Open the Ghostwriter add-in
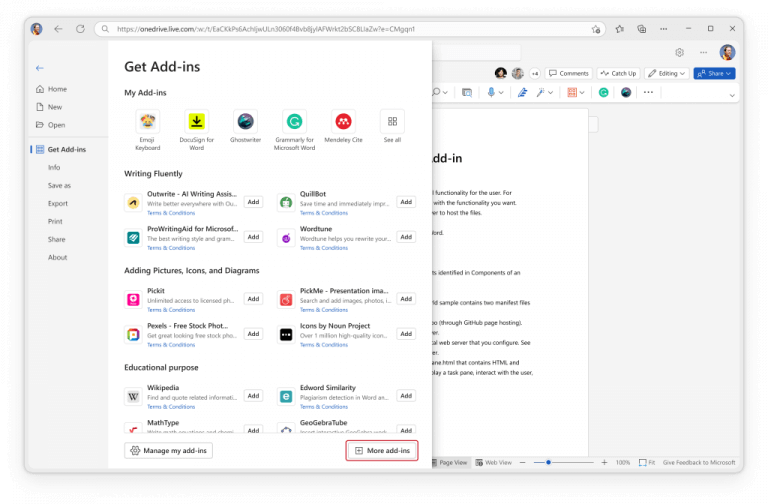Viewport: 768px width, 504px height. click(x=245, y=122)
